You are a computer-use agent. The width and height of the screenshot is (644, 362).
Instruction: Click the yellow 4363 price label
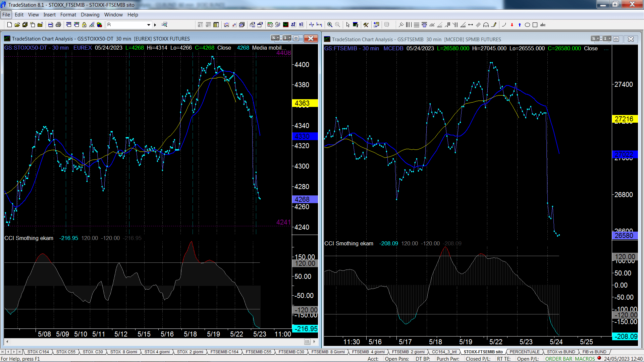(305, 103)
